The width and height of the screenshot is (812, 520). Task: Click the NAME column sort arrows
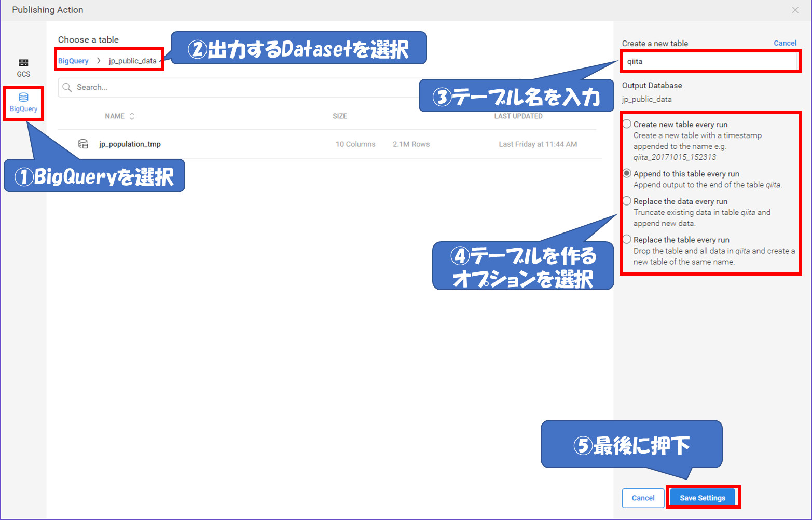[x=132, y=116]
